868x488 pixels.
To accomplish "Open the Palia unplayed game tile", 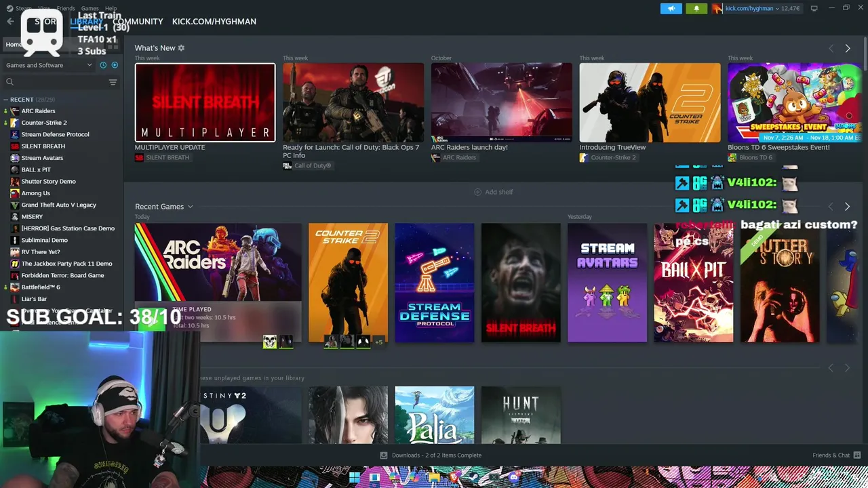I will coord(435,415).
